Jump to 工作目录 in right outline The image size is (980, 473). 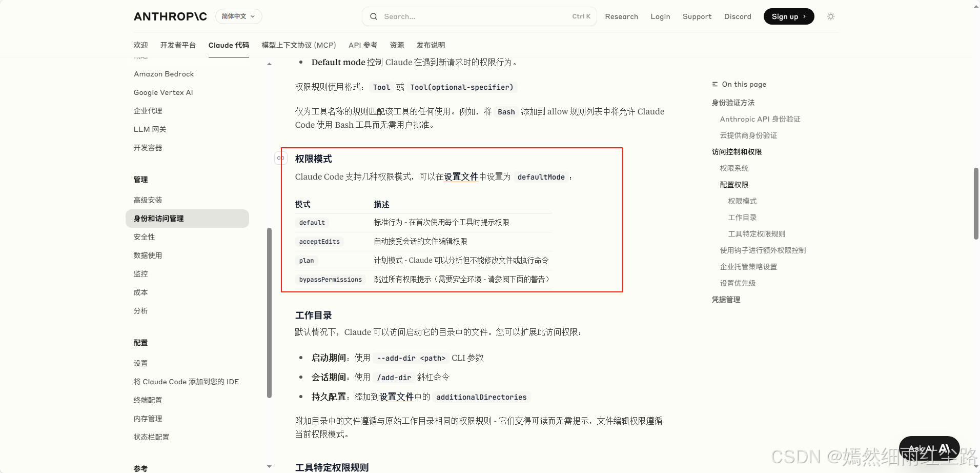click(742, 218)
